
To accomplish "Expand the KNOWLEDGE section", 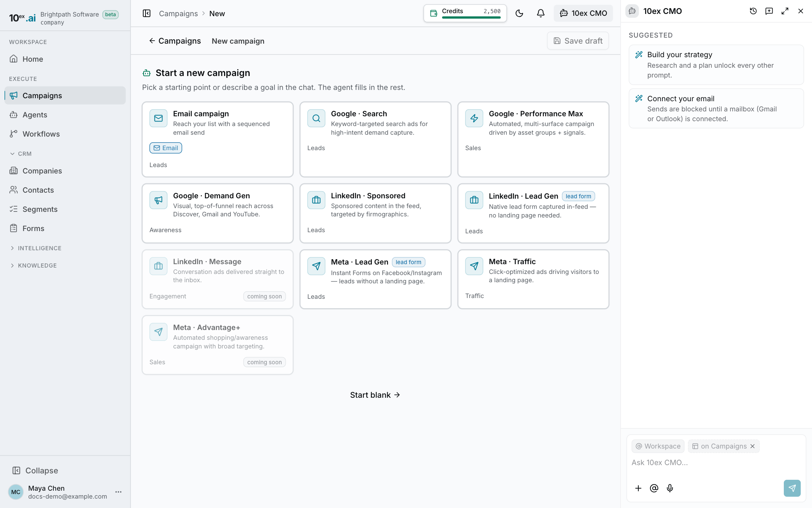I will pos(33,266).
